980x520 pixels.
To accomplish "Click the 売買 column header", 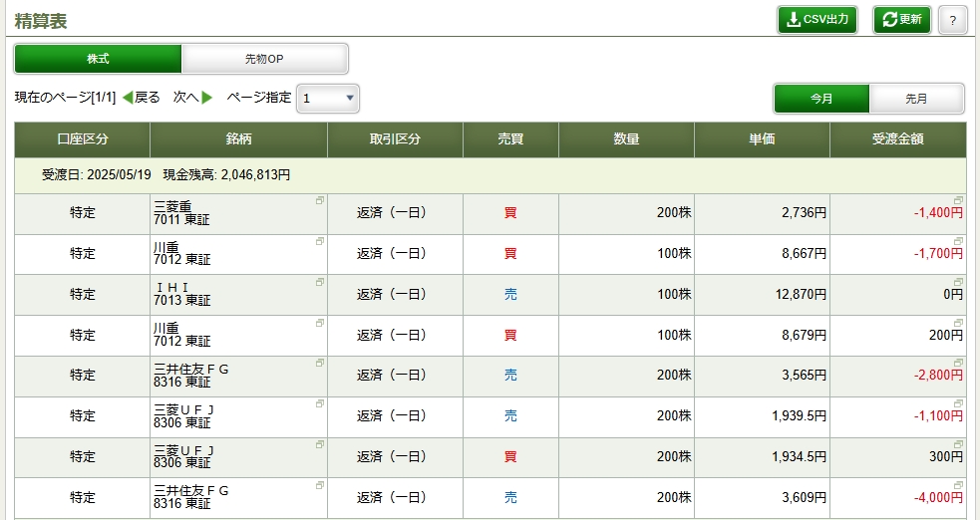I will pyautogui.click(x=510, y=139).
